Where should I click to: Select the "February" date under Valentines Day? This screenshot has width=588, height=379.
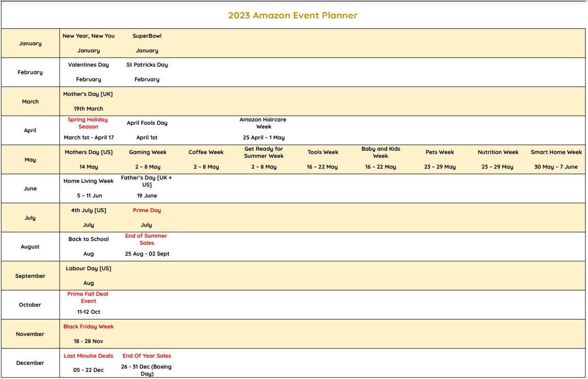[88, 79]
